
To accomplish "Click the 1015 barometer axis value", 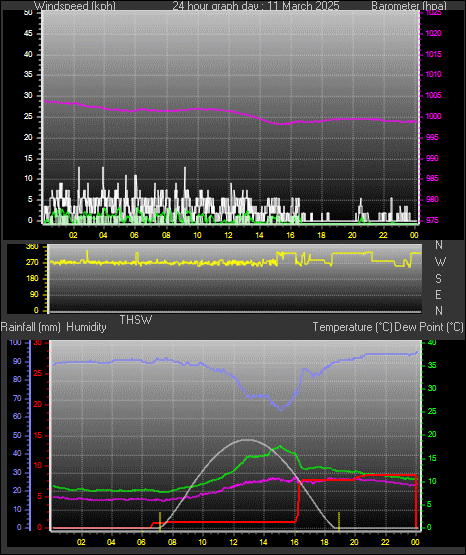I will (x=433, y=54).
